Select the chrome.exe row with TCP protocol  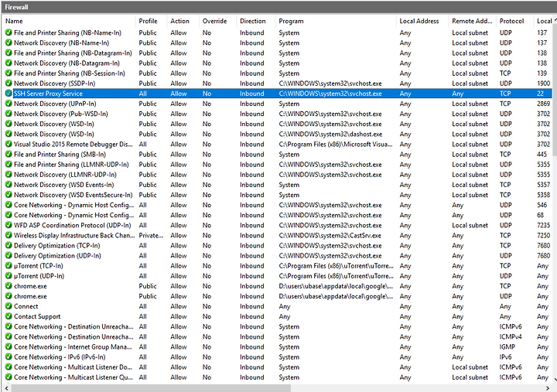pos(277,286)
